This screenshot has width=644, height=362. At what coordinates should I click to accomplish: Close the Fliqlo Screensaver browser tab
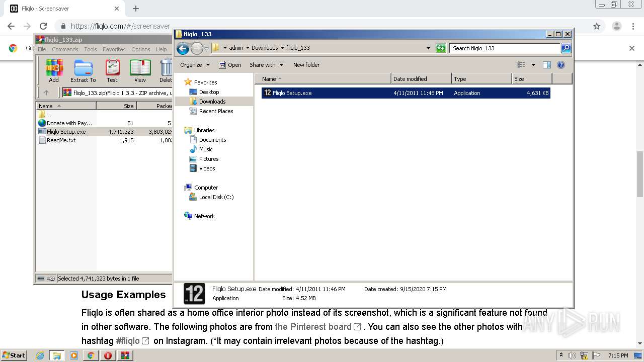(117, 9)
